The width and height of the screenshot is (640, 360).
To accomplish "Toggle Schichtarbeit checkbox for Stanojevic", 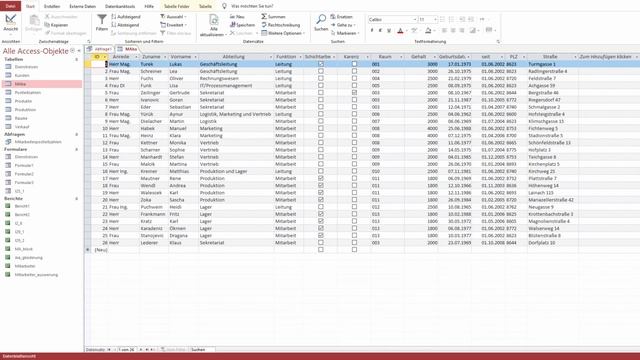I will [321, 236].
